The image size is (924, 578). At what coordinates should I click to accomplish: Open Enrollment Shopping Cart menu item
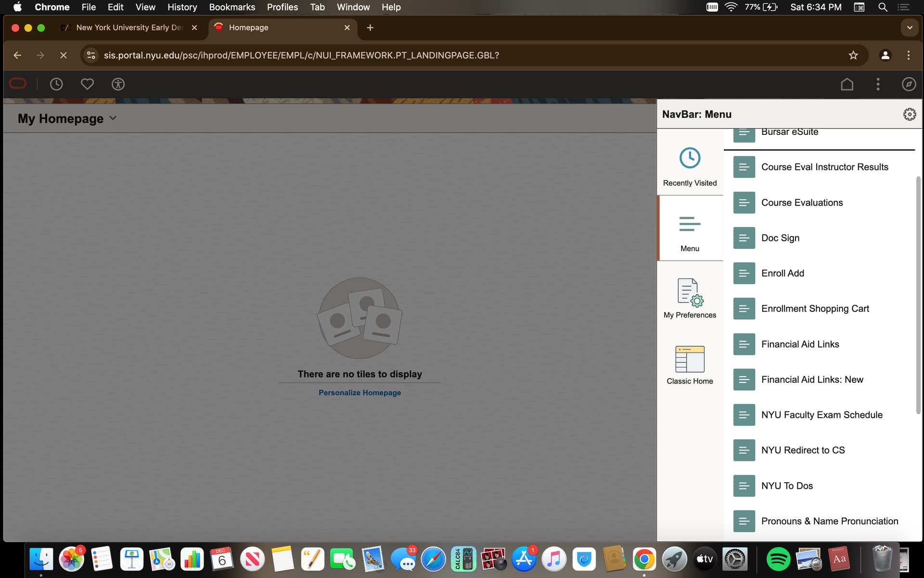tap(815, 309)
